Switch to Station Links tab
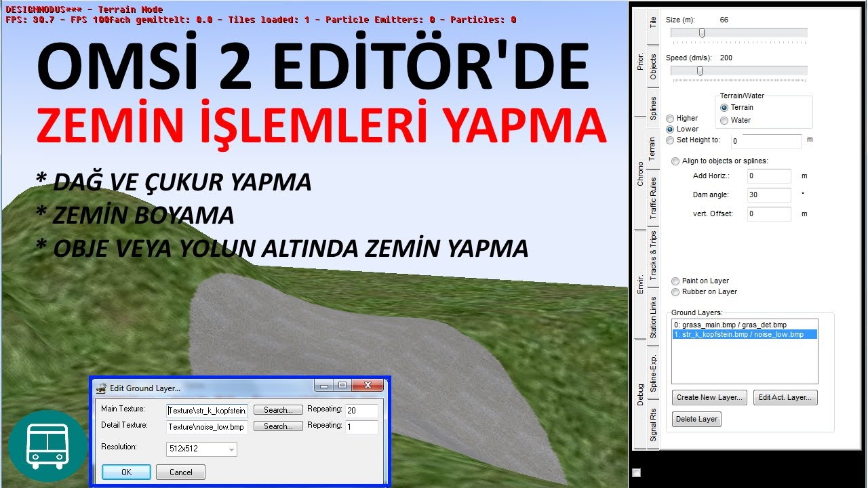The width and height of the screenshot is (868, 488). tap(653, 317)
